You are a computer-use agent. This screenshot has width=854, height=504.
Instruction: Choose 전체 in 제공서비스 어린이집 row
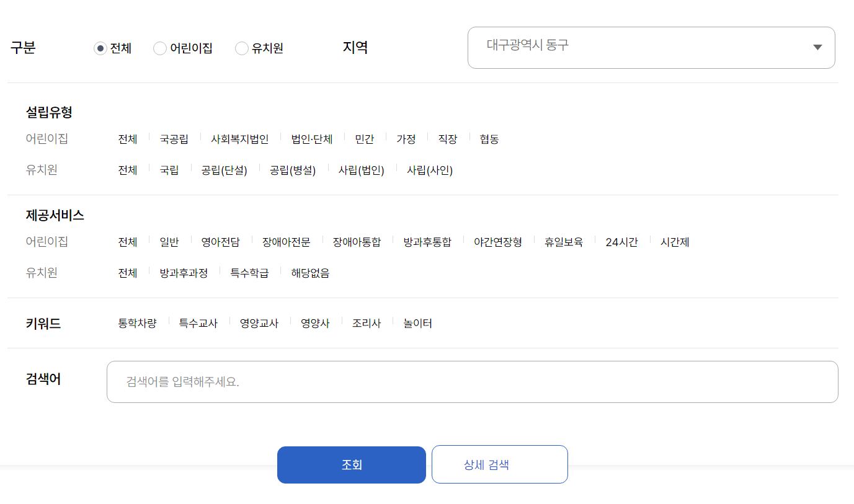coord(128,242)
